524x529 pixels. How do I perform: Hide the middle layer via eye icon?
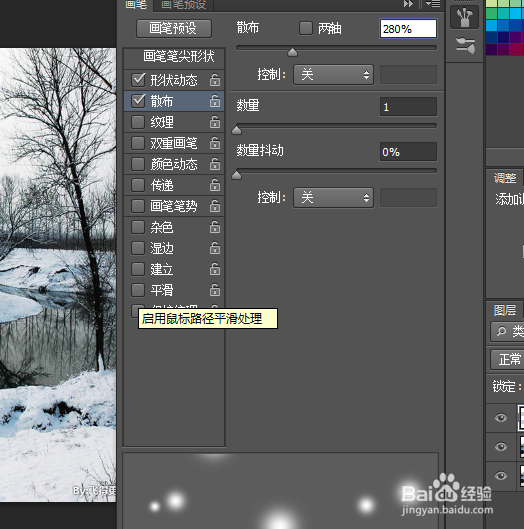coord(501,447)
